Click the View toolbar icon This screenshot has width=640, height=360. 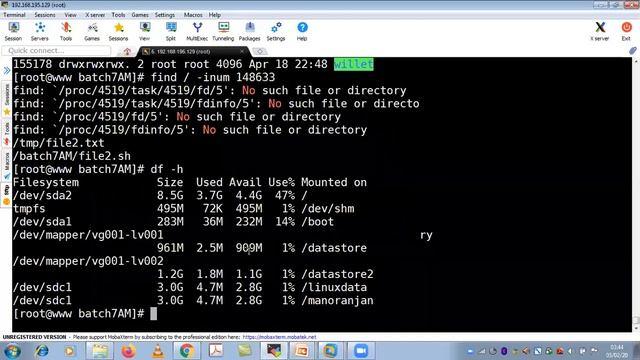coord(144,31)
